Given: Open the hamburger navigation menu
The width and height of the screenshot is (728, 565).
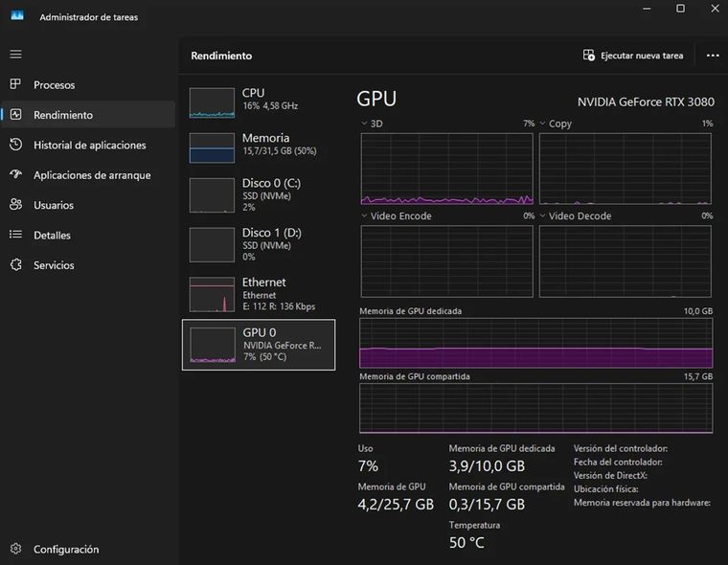Looking at the screenshot, I should 15,55.
